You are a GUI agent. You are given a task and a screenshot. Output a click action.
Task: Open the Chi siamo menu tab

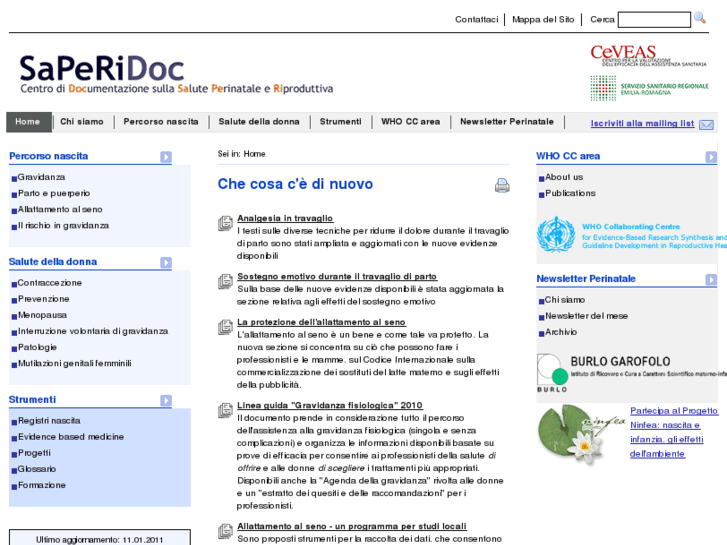82,122
